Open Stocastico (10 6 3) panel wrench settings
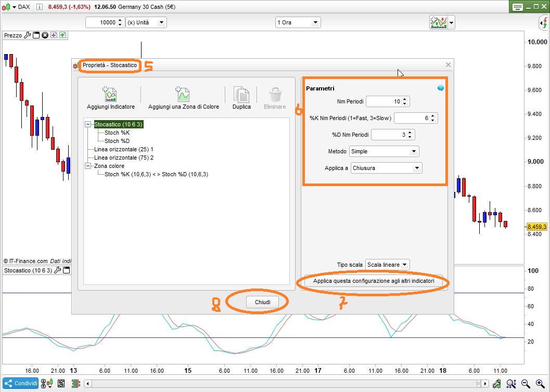Screen dimensions: 550x392 (x=58, y=270)
